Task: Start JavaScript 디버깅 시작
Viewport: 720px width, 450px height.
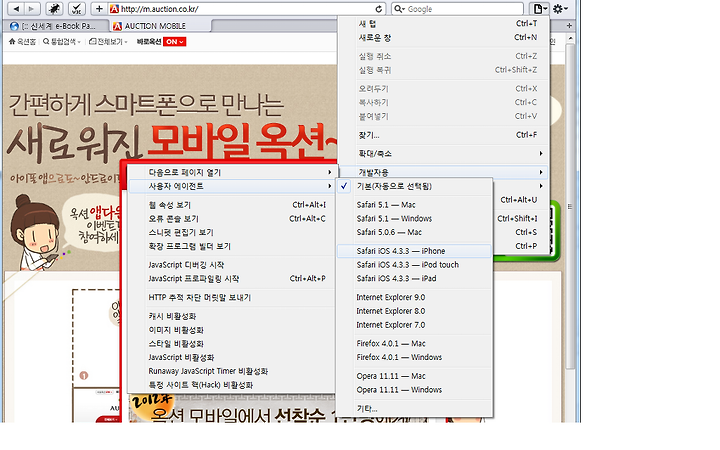Action: pos(232,265)
